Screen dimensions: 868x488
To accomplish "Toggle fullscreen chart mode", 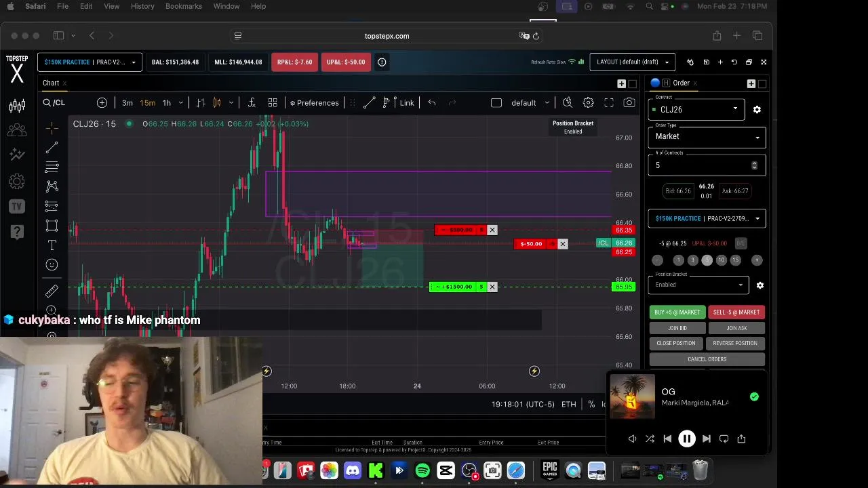I will tap(609, 103).
